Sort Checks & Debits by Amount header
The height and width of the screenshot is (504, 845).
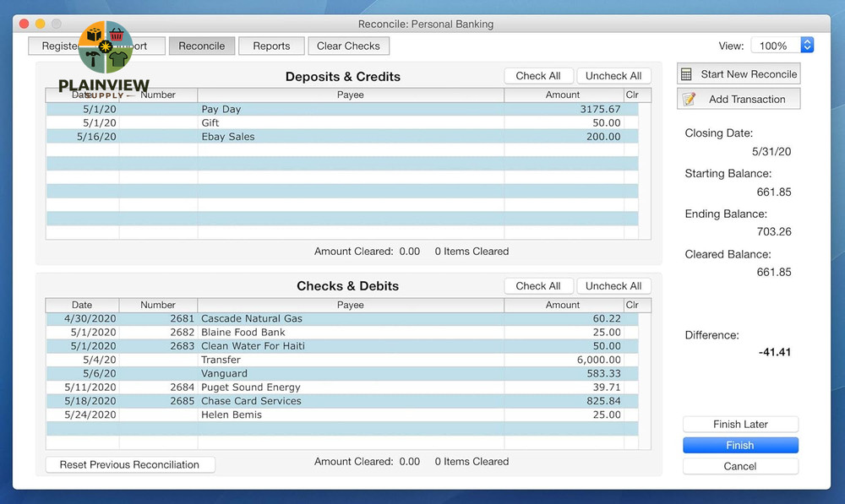[564, 305]
